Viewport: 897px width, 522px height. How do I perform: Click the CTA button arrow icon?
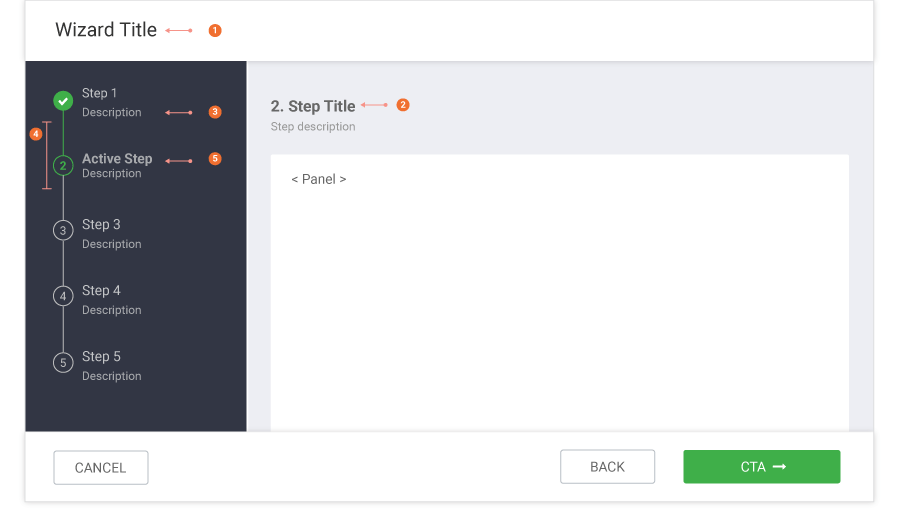779,467
